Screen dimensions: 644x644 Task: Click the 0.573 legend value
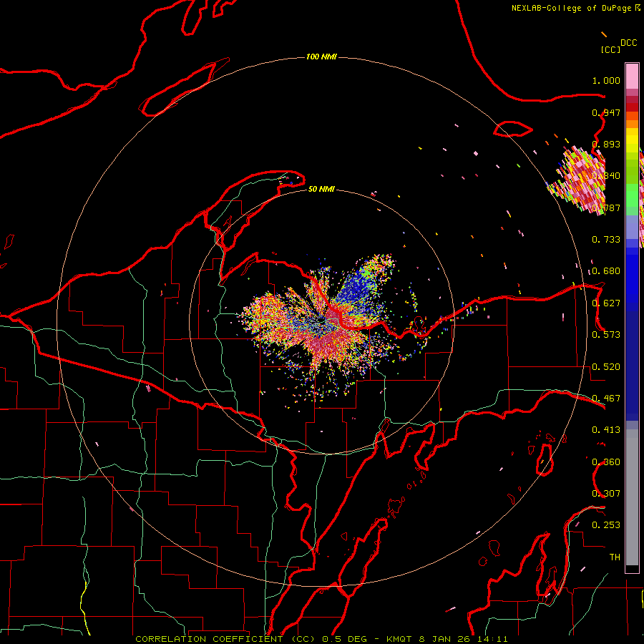click(606, 335)
